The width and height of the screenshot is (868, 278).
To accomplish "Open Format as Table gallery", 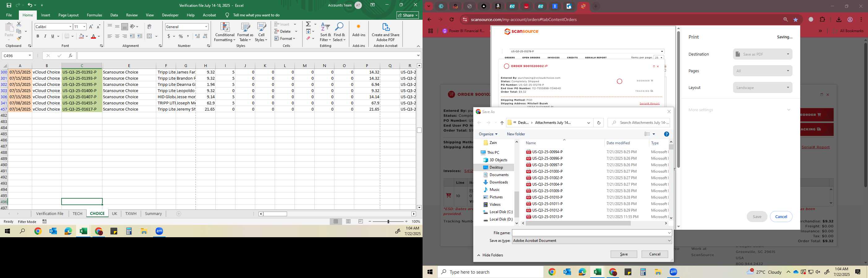I will tap(245, 32).
